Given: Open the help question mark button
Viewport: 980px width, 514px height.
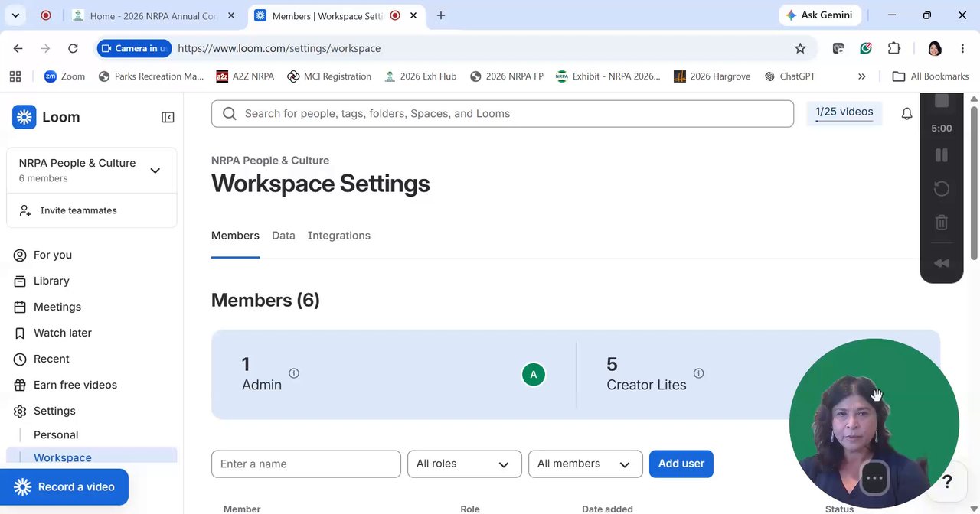Looking at the screenshot, I should (947, 482).
